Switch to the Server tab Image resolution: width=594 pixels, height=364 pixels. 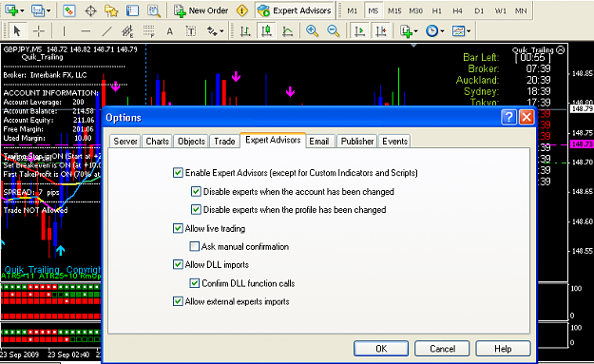(125, 142)
